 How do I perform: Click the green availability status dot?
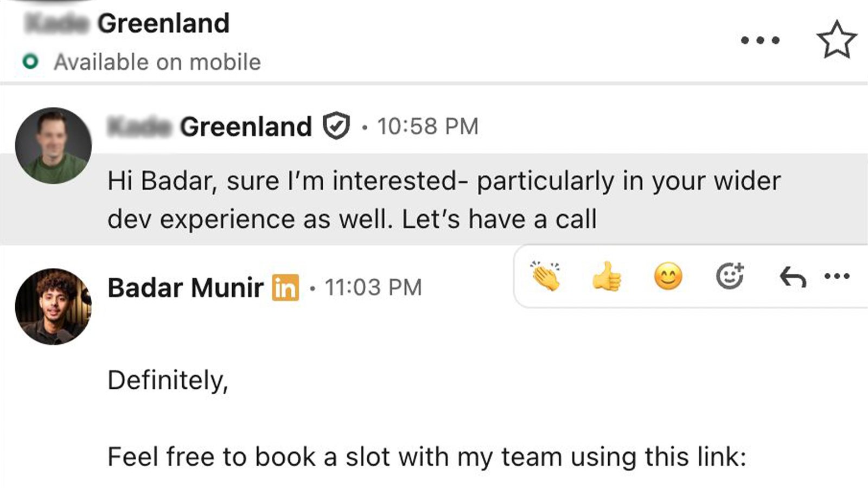click(x=30, y=62)
